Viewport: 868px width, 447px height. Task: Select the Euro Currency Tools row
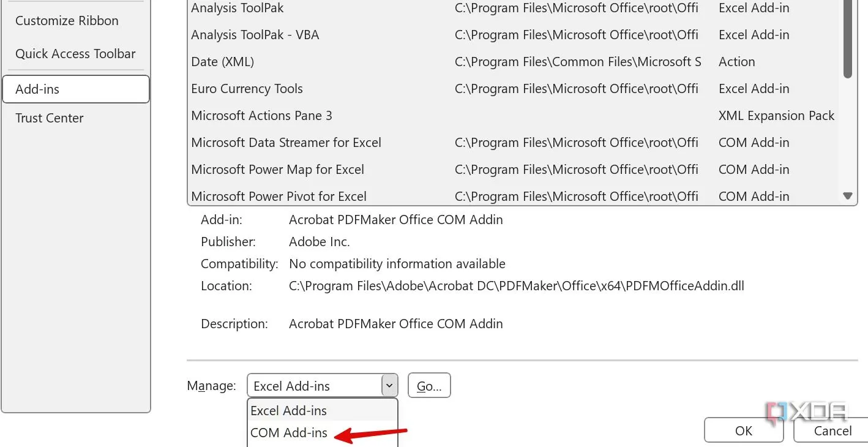tap(513, 89)
